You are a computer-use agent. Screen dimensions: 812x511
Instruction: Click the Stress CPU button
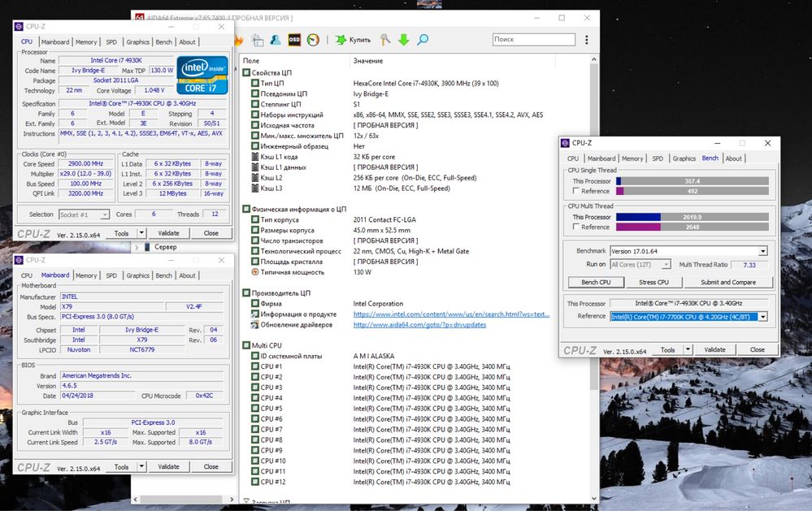tap(654, 282)
